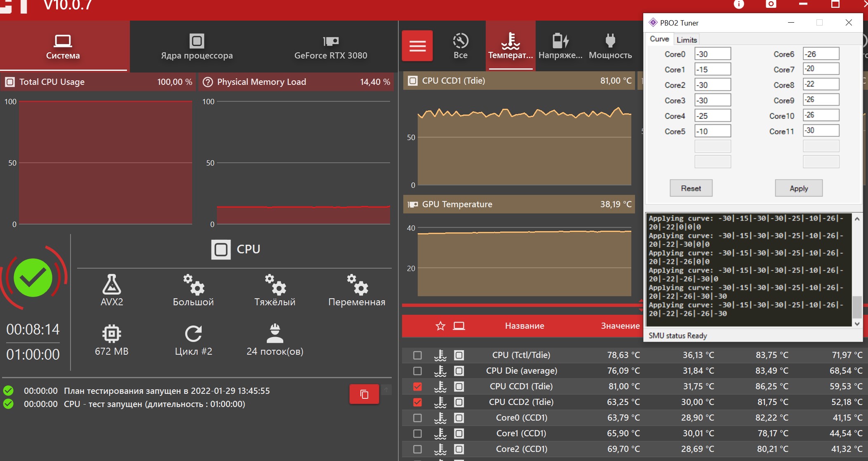The width and height of the screenshot is (868, 461).
Task: Open the Limits tab in PBO2 Tuner
Action: point(687,40)
